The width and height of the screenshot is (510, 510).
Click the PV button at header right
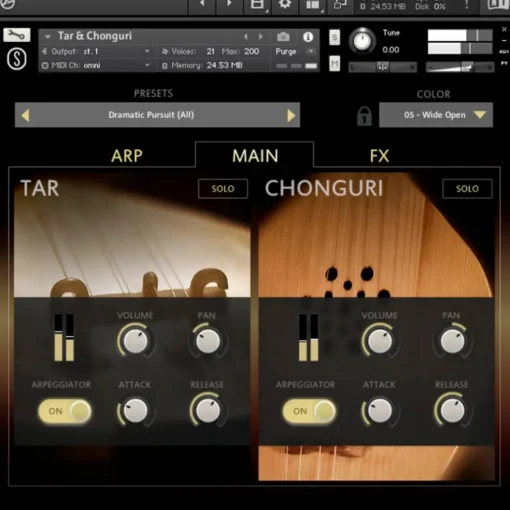pos(504,63)
